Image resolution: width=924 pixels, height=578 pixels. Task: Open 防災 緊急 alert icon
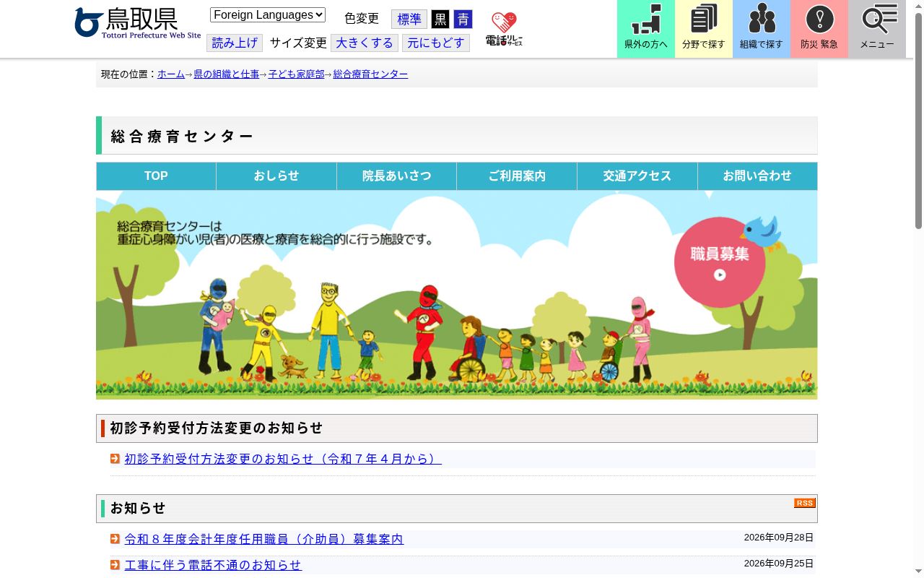click(x=819, y=29)
